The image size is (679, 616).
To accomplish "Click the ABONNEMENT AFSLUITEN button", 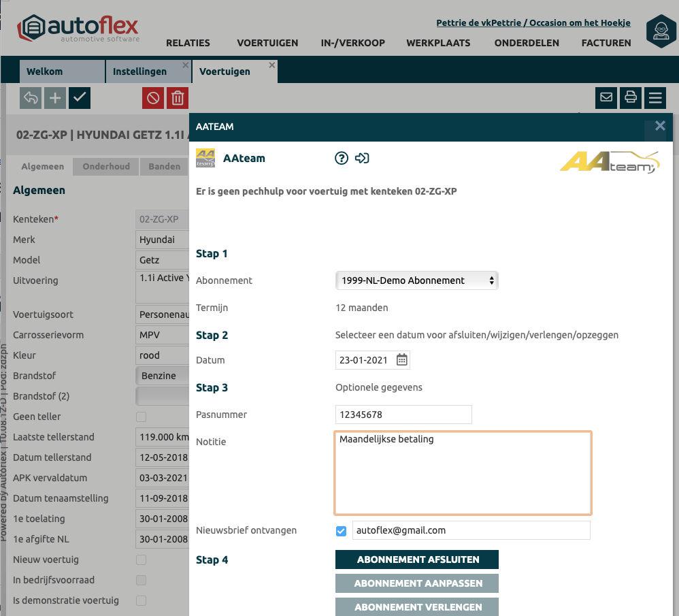I will pyautogui.click(x=417, y=560).
